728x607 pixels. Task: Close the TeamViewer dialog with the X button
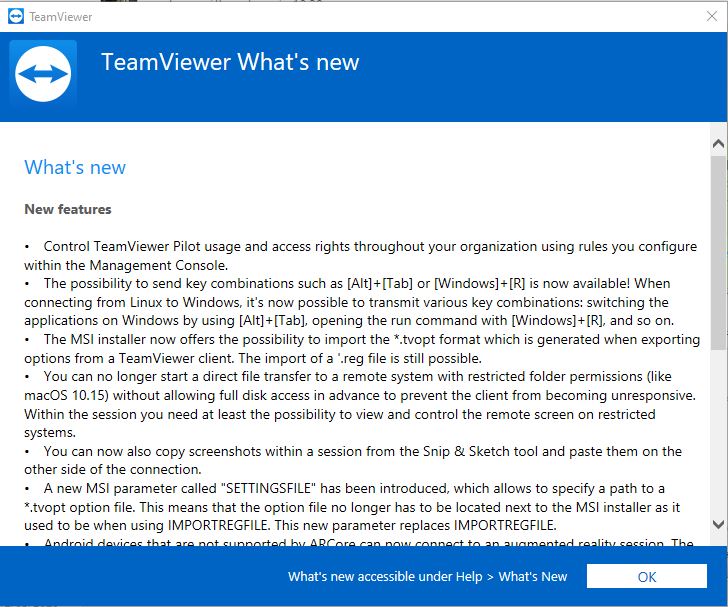[x=704, y=16]
